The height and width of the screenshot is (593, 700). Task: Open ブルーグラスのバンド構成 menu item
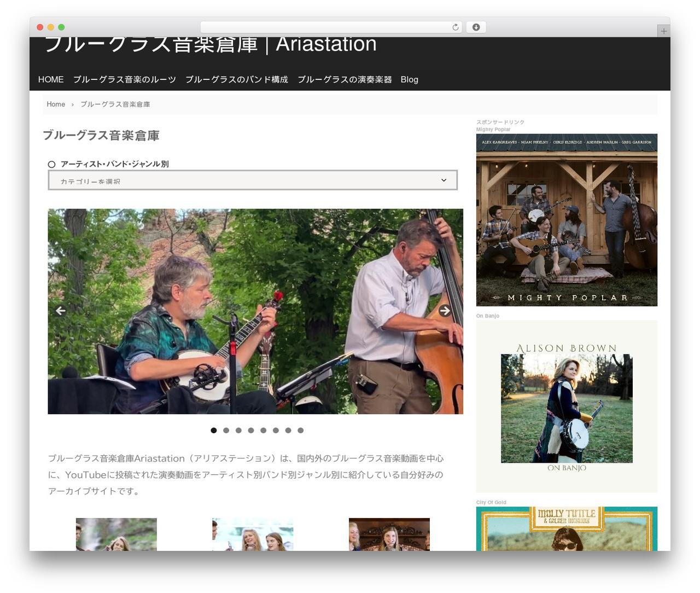237,79
